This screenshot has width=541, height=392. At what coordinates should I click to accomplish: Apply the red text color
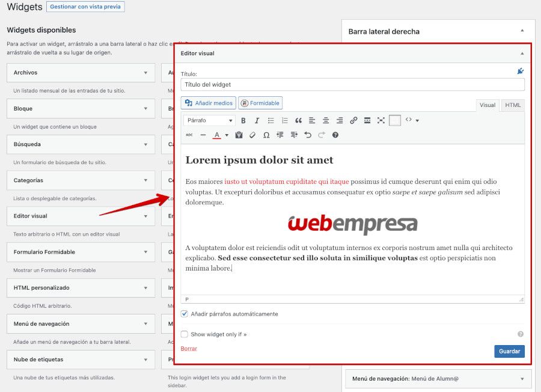(216, 135)
